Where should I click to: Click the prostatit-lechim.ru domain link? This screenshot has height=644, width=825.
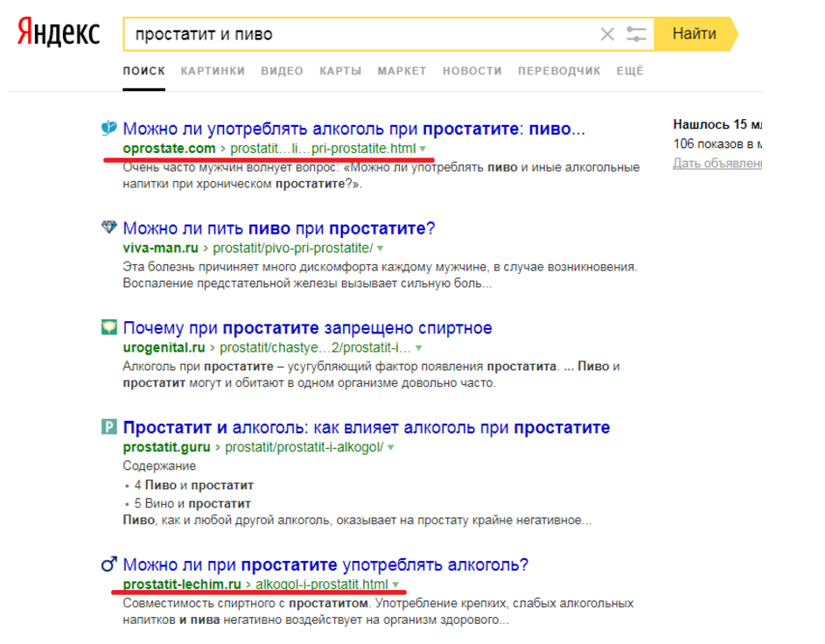point(182,584)
